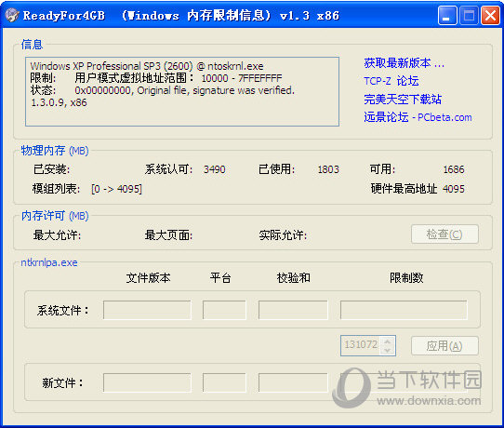Viewport: 504px width, 428px height.
Task: Click the 限制数 column header
Action: pyautogui.click(x=406, y=278)
